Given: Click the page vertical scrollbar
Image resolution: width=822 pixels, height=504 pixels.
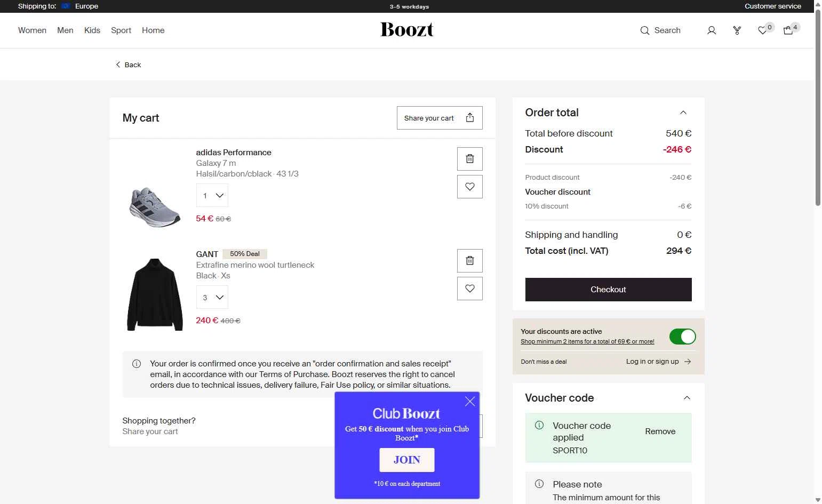Looking at the screenshot, I should click(x=818, y=107).
